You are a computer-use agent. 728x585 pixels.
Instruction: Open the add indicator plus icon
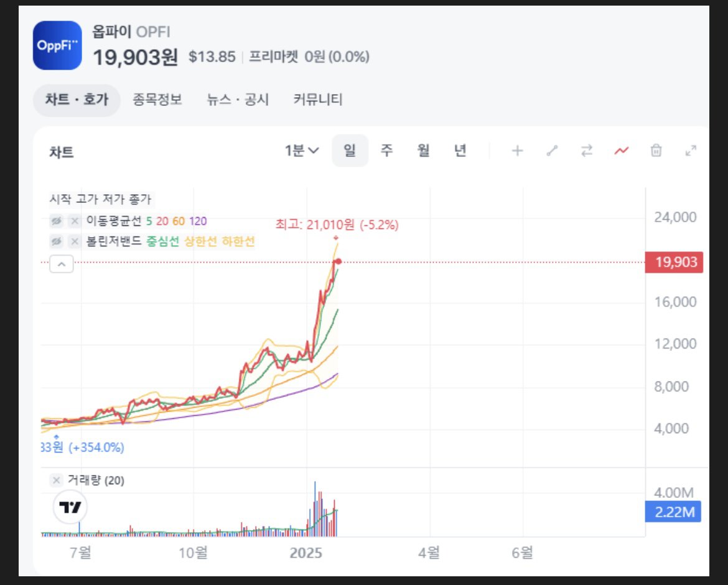point(516,150)
